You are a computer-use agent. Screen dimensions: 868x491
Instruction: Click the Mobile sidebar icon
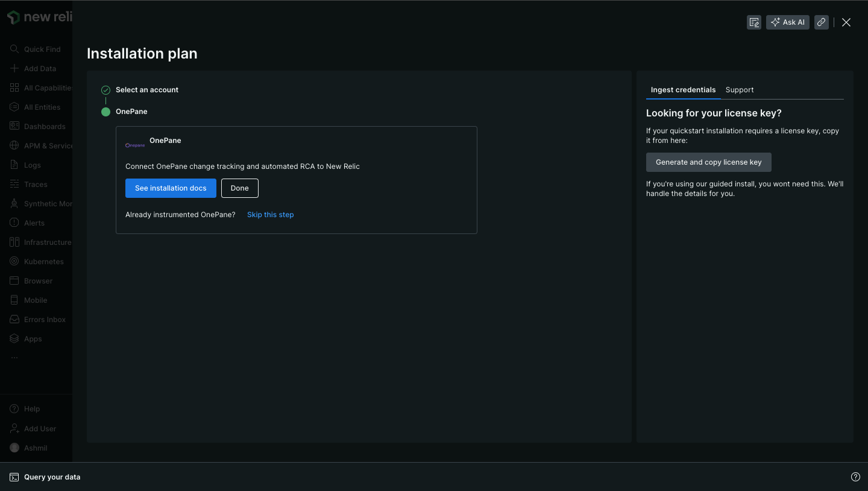coord(14,300)
